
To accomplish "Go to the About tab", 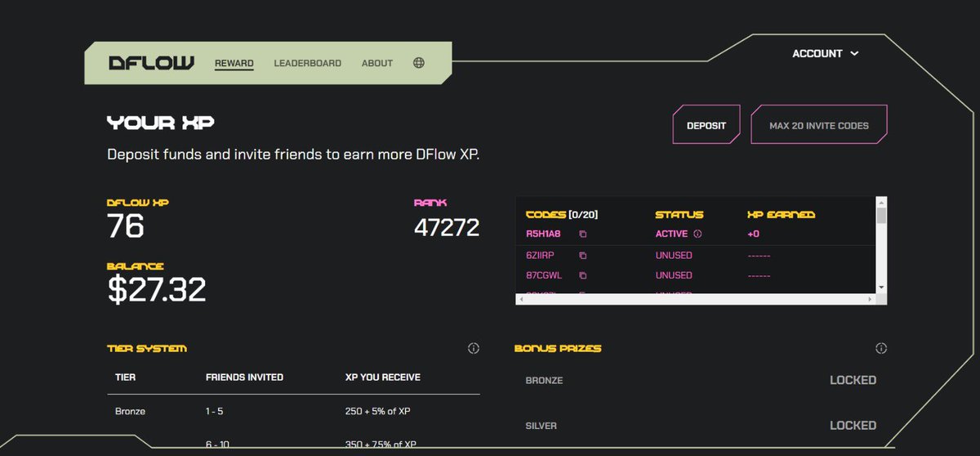I will (377, 63).
